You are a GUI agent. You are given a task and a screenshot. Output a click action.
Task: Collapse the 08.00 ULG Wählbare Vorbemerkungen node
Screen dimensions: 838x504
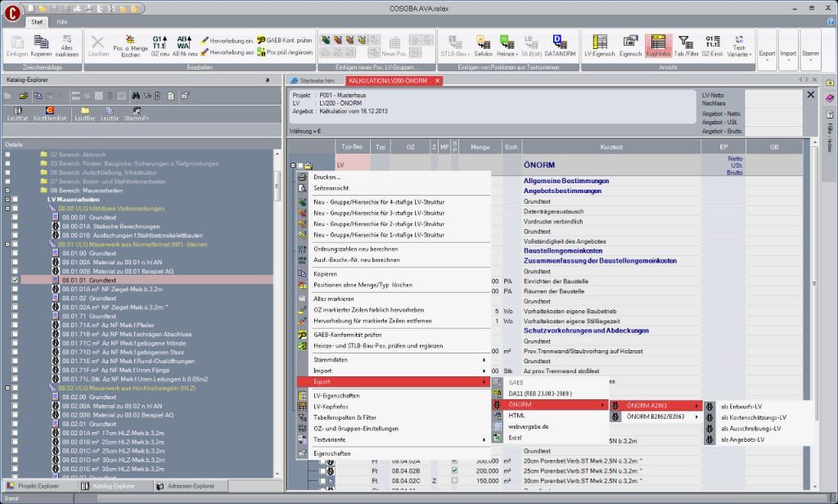pyautogui.click(x=8, y=208)
